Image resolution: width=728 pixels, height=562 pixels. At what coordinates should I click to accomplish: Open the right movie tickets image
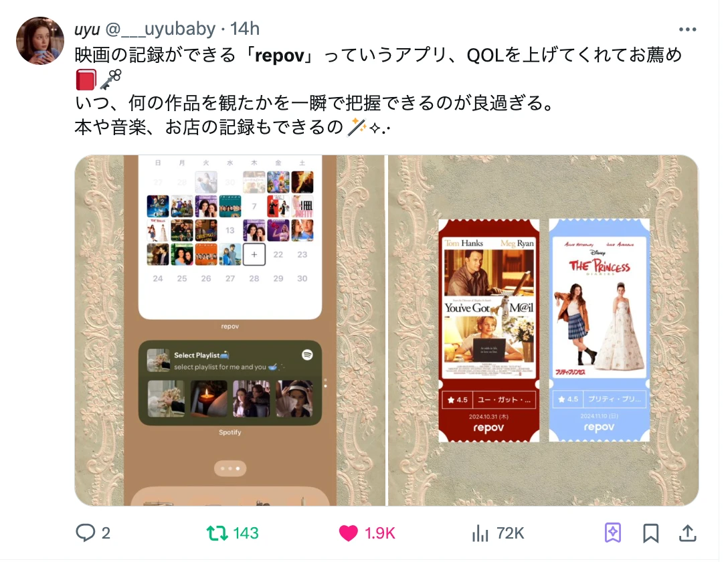pyautogui.click(x=543, y=331)
